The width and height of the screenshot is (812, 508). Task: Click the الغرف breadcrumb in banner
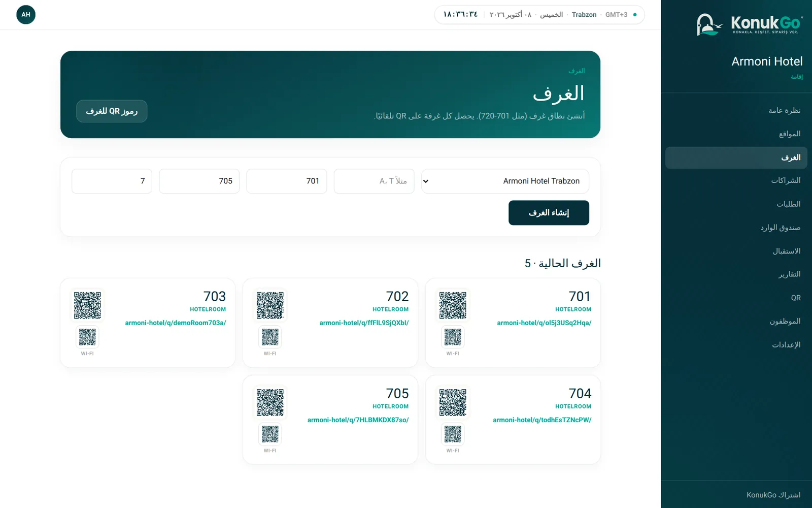pos(577,71)
